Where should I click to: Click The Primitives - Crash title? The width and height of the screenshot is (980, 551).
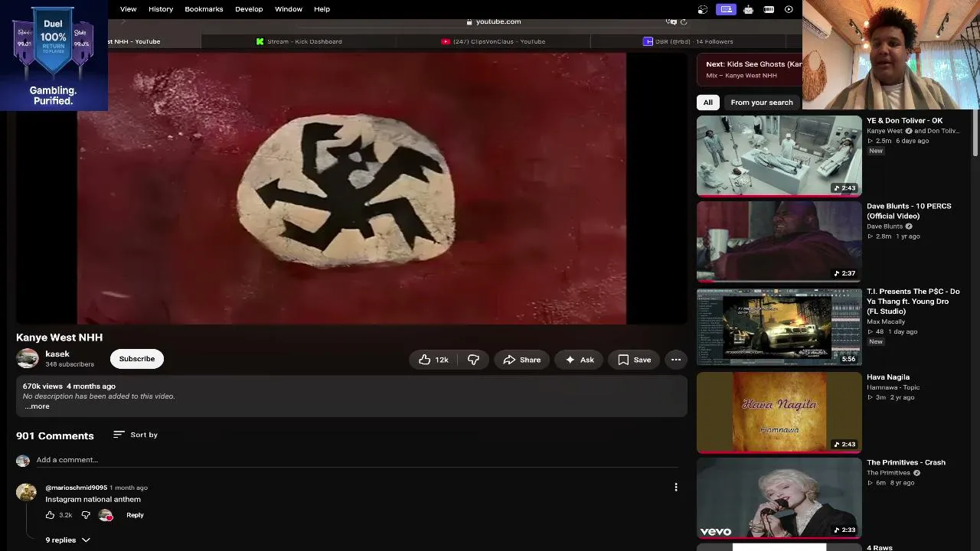906,463
